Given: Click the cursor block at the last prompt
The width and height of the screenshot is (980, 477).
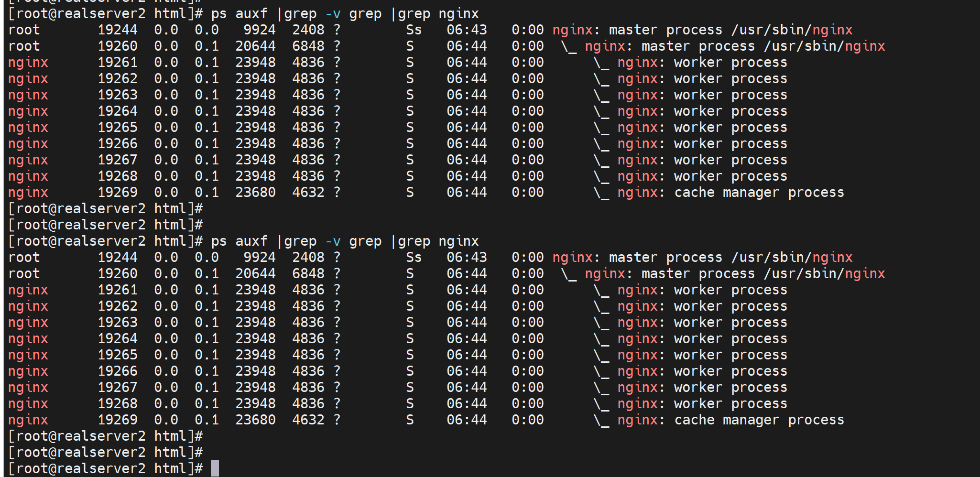Looking at the screenshot, I should [215, 468].
